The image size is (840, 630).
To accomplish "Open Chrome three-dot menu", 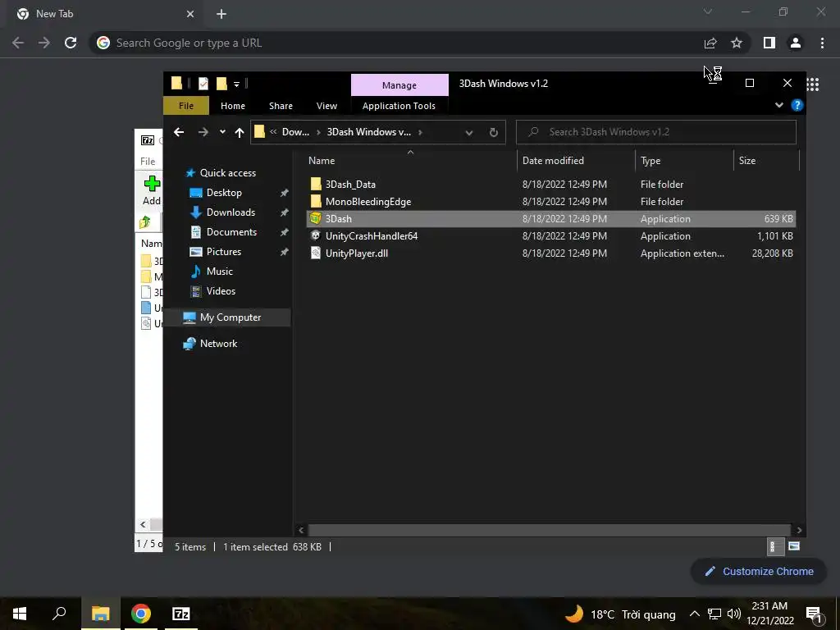I will tap(822, 43).
